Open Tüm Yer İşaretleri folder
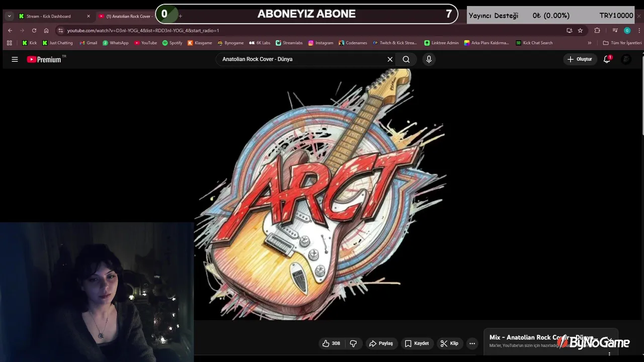The image size is (644, 362). coord(622,43)
